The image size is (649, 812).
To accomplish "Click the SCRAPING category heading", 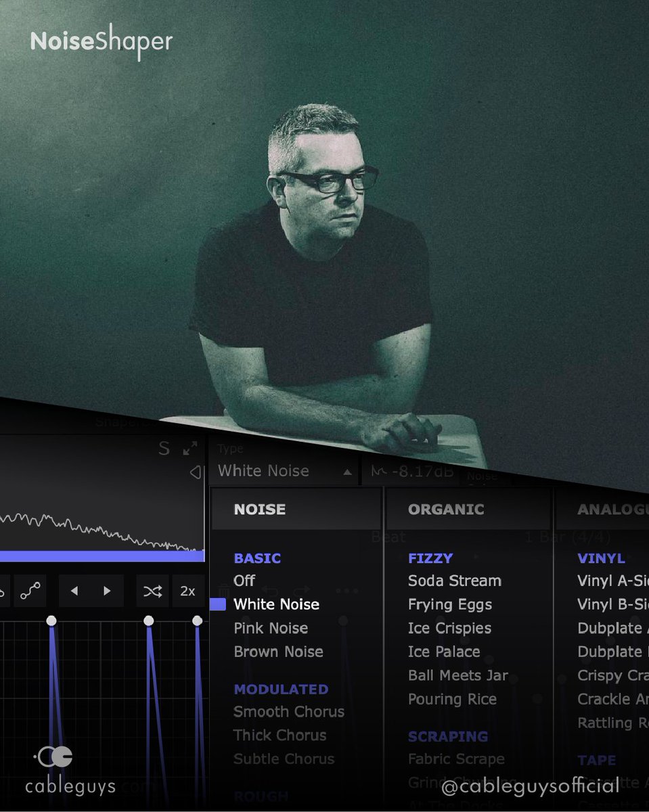I will 448,736.
